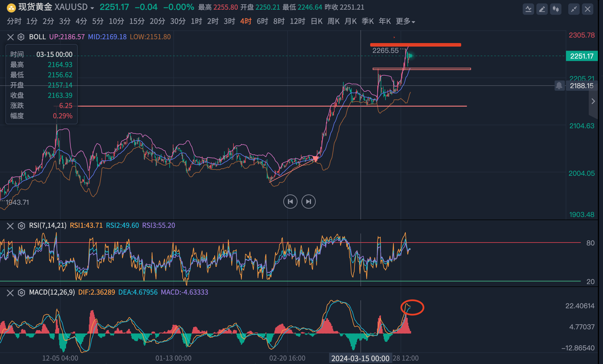Close the chart with top-right X
The height and width of the screenshot is (364, 603).
click(587, 9)
